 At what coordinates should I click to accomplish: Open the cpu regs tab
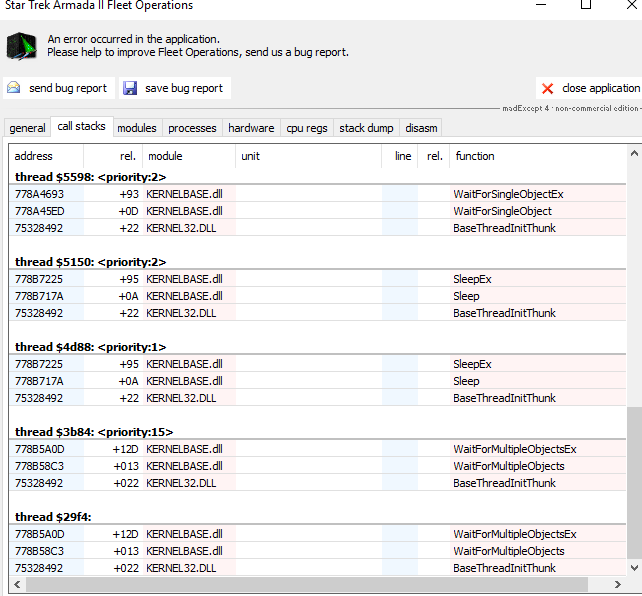pos(307,128)
